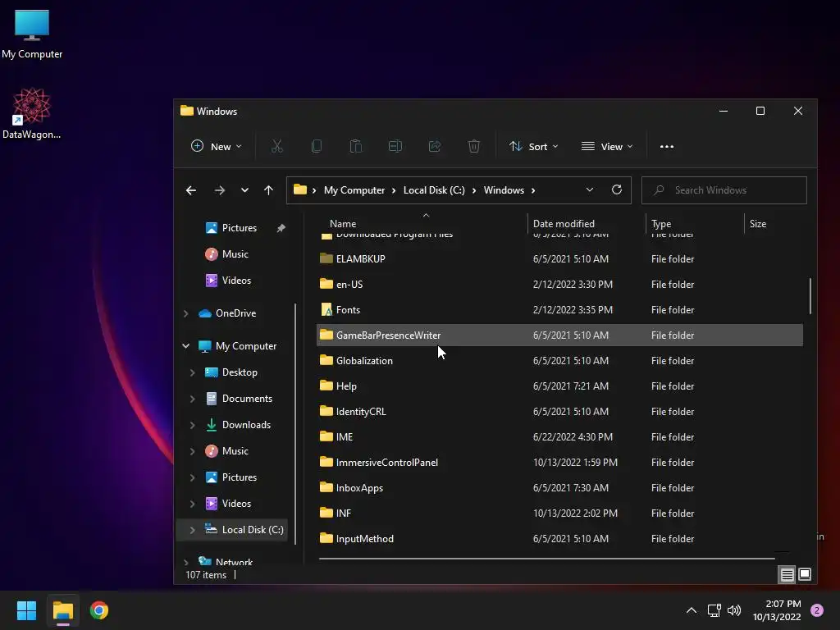The width and height of the screenshot is (840, 630).
Task: Expand the Downloads tree node
Action: [192, 425]
